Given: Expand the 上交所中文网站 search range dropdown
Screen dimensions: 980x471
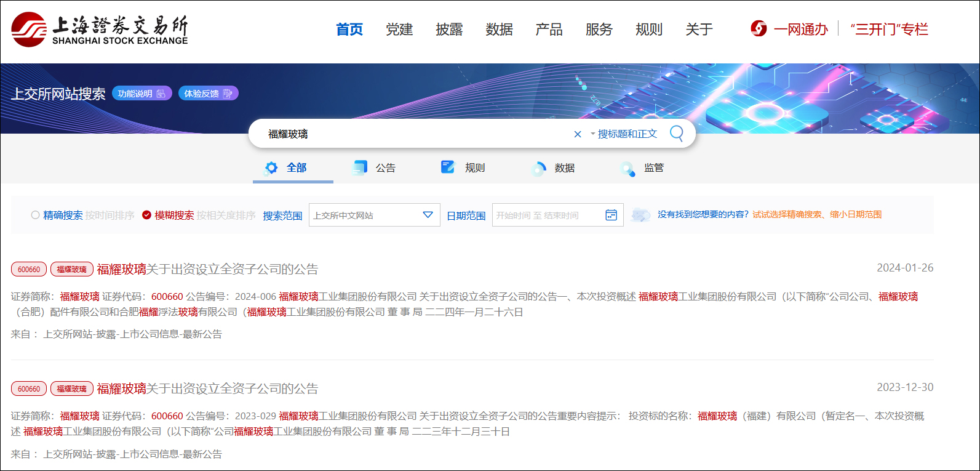Looking at the screenshot, I should [x=374, y=215].
